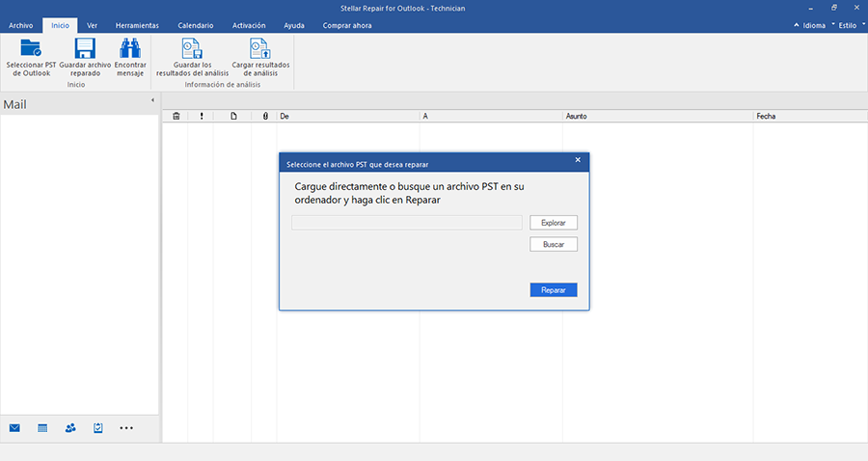Sort messages by A column header
Image resolution: width=868 pixels, height=461 pixels.
point(491,117)
